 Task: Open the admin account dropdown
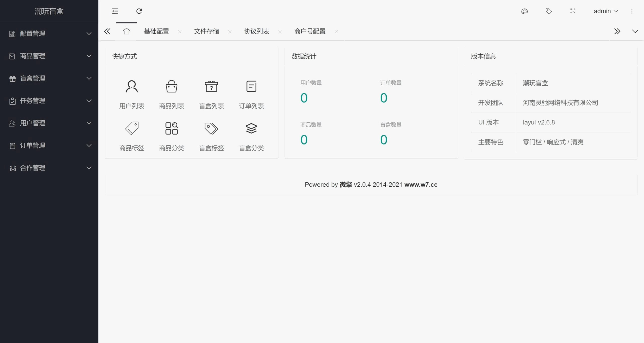click(x=606, y=11)
